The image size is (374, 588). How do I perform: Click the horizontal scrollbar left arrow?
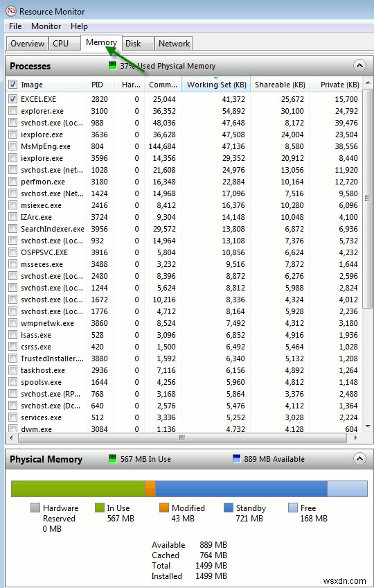[11, 438]
